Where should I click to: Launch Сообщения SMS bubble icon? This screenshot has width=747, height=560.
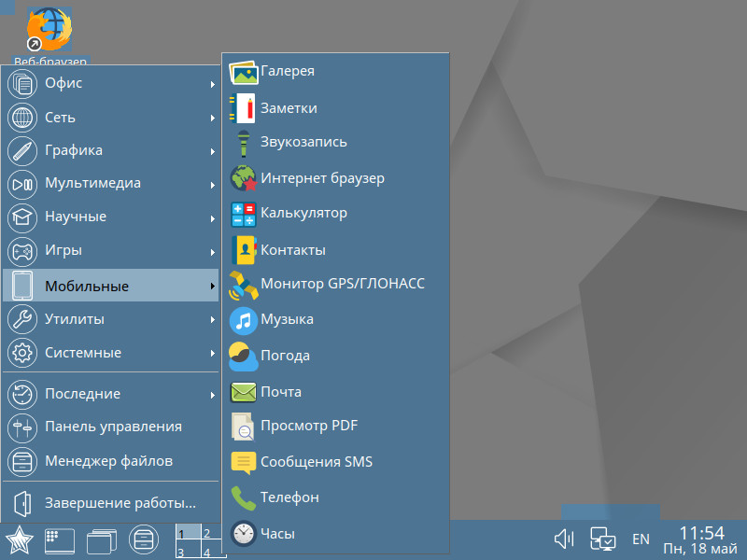point(244,462)
